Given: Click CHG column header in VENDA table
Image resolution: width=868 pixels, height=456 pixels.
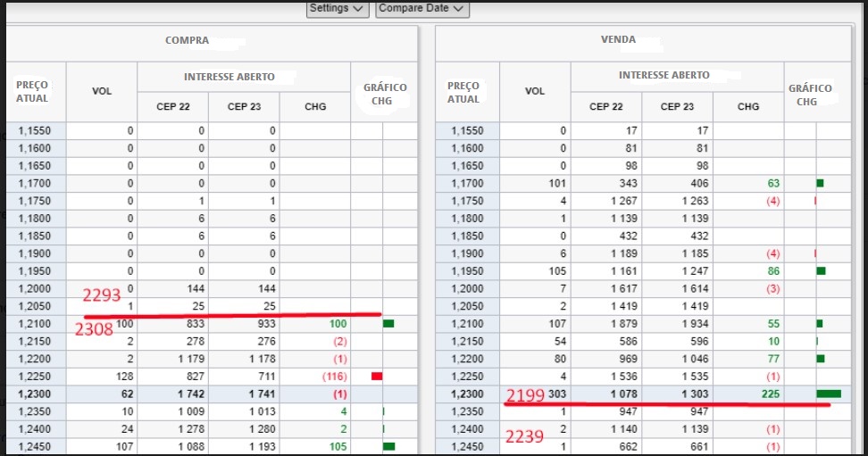Looking at the screenshot, I should [x=747, y=106].
